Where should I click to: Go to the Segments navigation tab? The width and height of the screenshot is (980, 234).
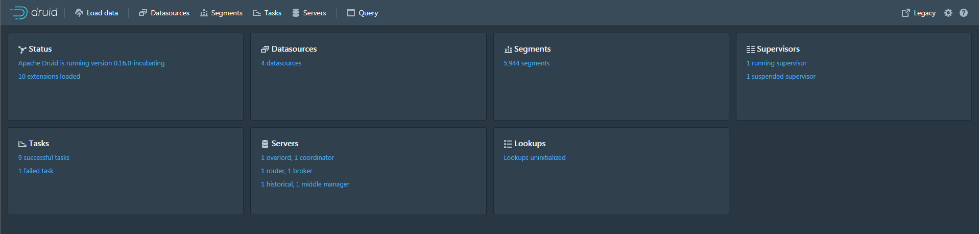pos(221,13)
